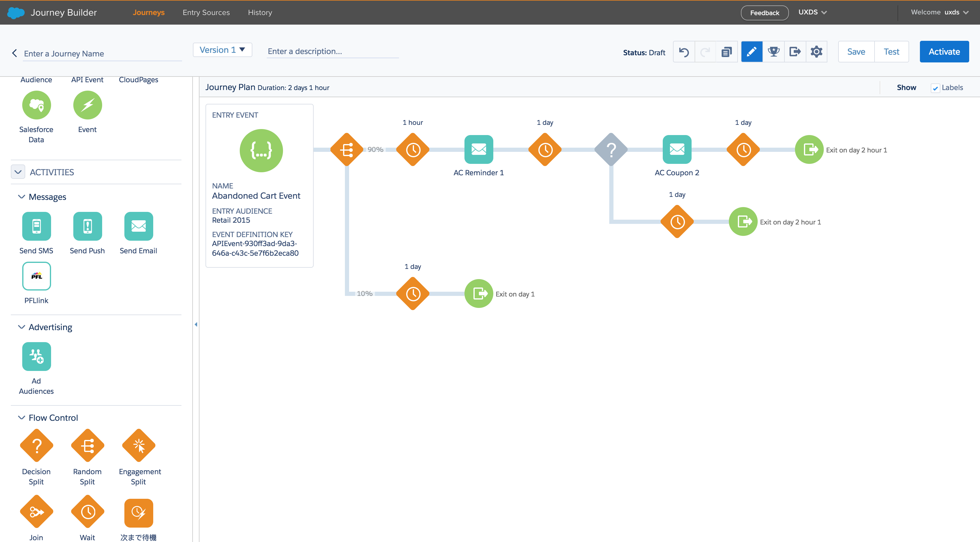Open the Version 1 dropdown

(222, 50)
